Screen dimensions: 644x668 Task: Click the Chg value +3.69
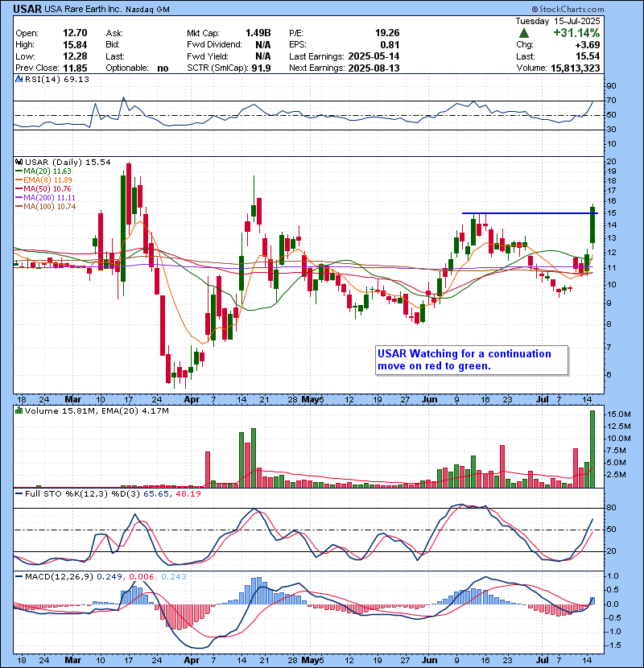588,45
